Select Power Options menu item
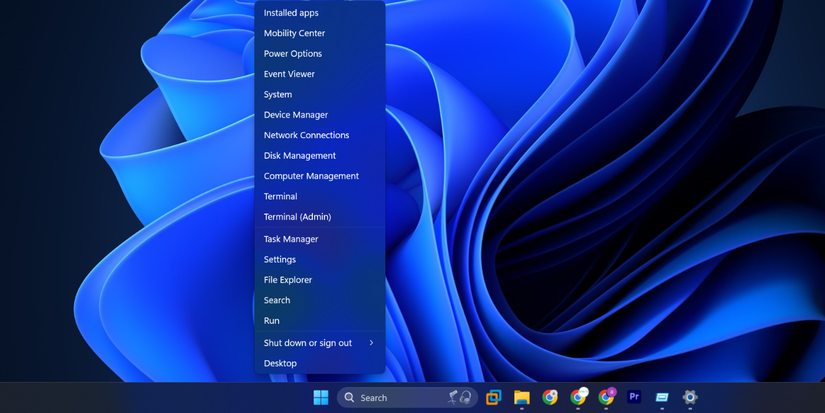This screenshot has width=825, height=413. [293, 54]
